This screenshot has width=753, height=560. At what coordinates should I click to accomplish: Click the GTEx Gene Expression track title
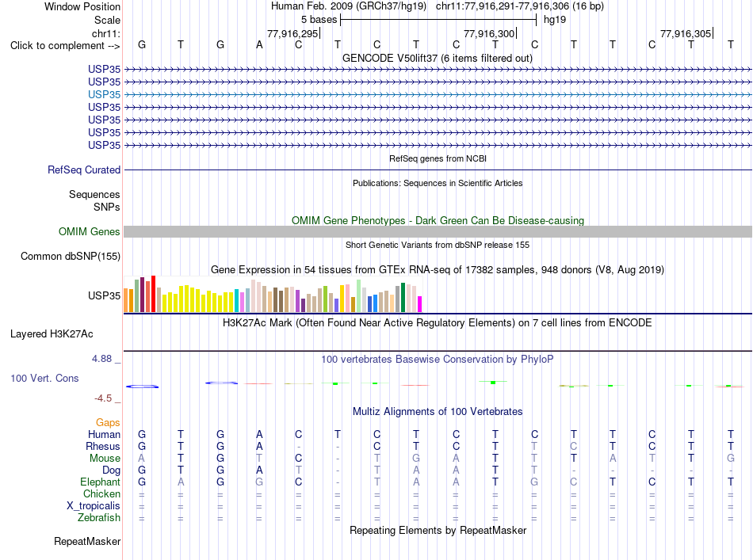point(437,269)
